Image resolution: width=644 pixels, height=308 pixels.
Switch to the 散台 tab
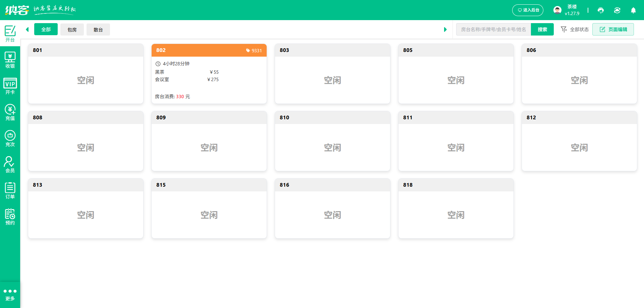98,29
